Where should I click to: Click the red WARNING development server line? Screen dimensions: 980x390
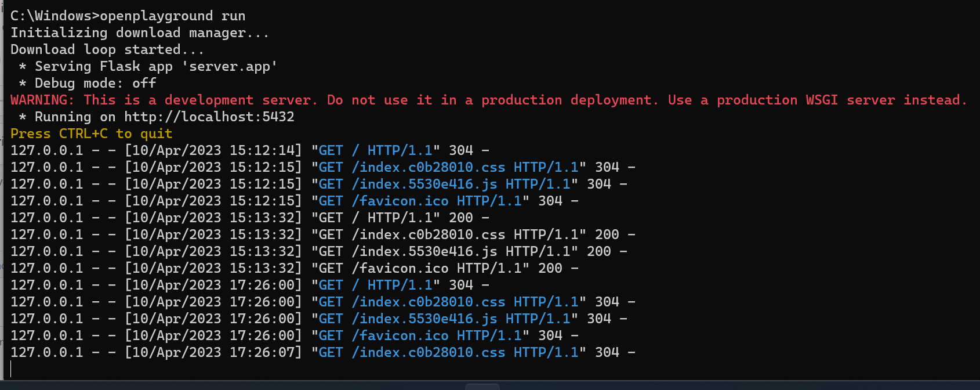489,100
